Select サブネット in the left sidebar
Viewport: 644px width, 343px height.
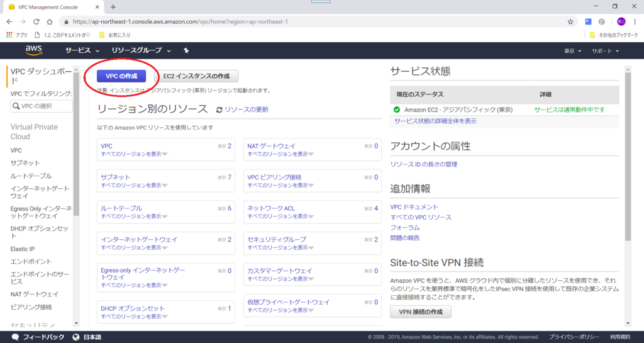tap(25, 163)
